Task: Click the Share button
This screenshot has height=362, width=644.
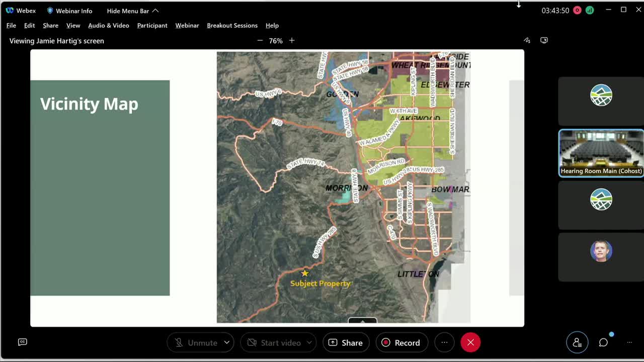Action: (x=346, y=342)
